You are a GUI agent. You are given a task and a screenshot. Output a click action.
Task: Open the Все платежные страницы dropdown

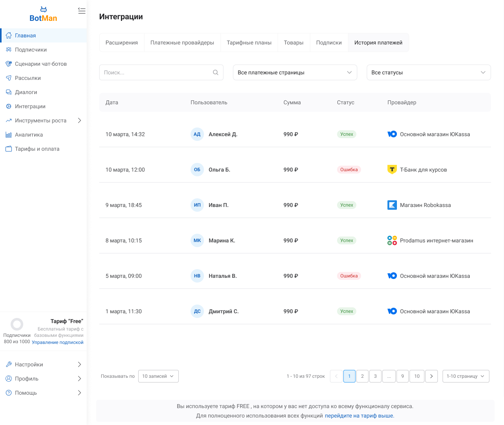pos(295,72)
